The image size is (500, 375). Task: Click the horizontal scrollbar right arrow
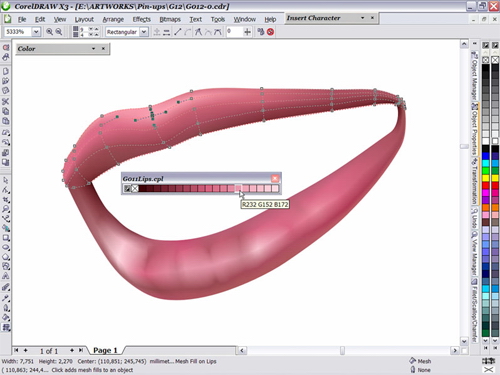455,350
